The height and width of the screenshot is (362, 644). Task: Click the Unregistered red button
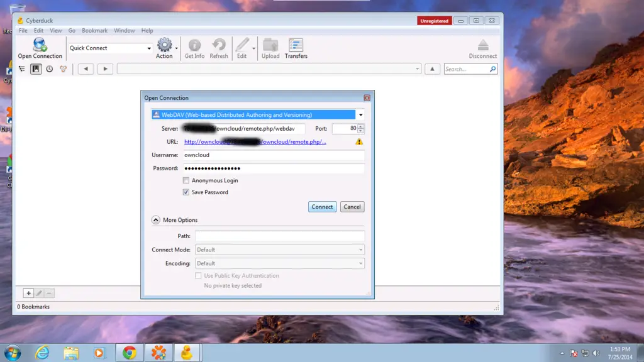434,21
